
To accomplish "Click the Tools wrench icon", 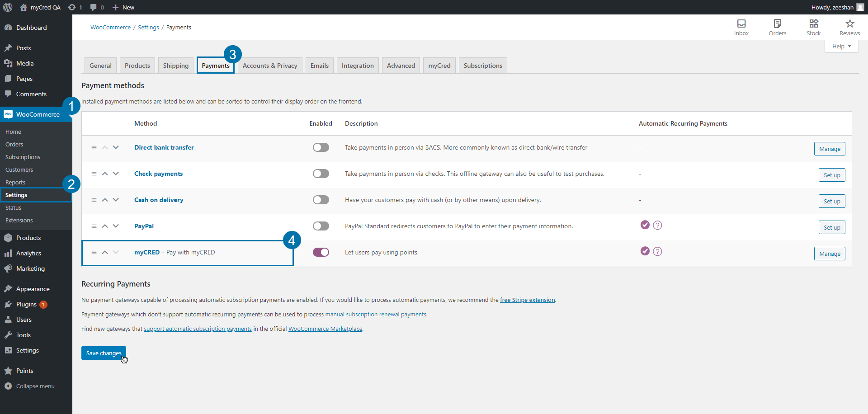I will [8, 335].
